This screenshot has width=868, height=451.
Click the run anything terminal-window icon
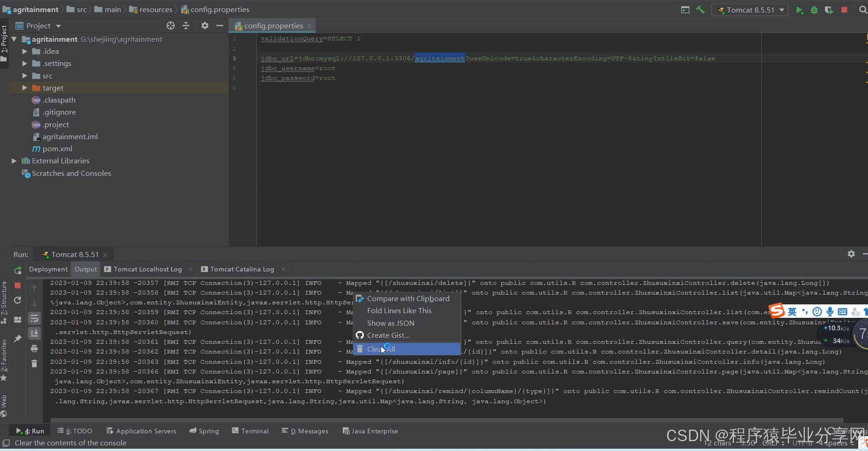(685, 10)
